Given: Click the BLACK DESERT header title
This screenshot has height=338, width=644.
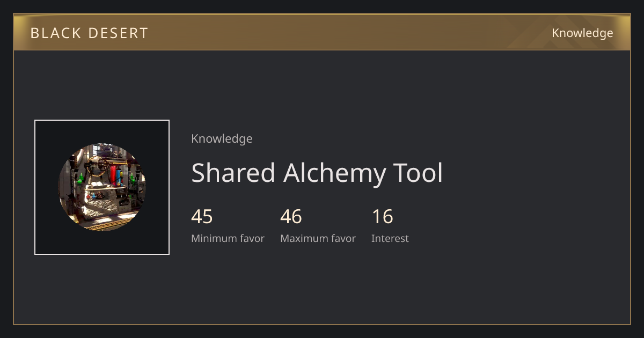Looking at the screenshot, I should (x=89, y=33).
